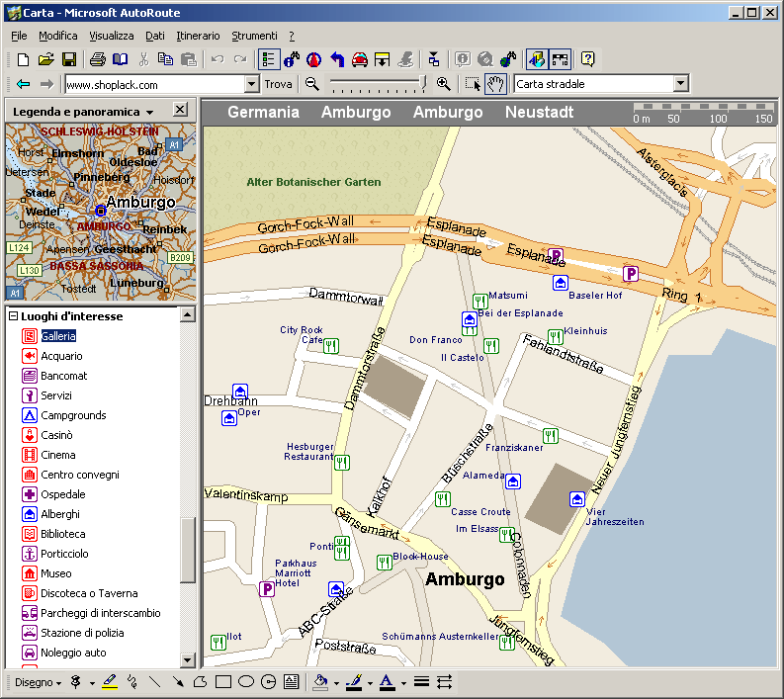This screenshot has height=699, width=784.
Task: Click the hotel icon next to Baseler Hof
Action: (x=560, y=283)
